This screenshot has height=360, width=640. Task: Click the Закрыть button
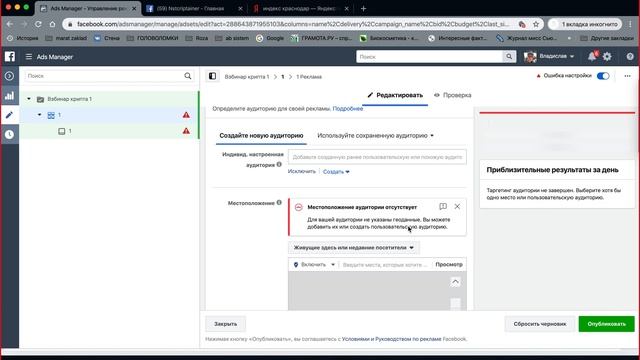pyautogui.click(x=225, y=324)
